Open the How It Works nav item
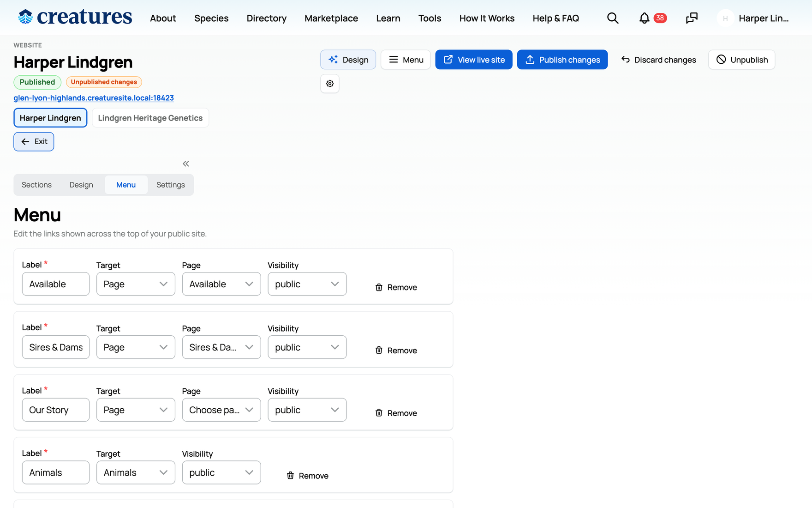The width and height of the screenshot is (812, 508). 487,18
